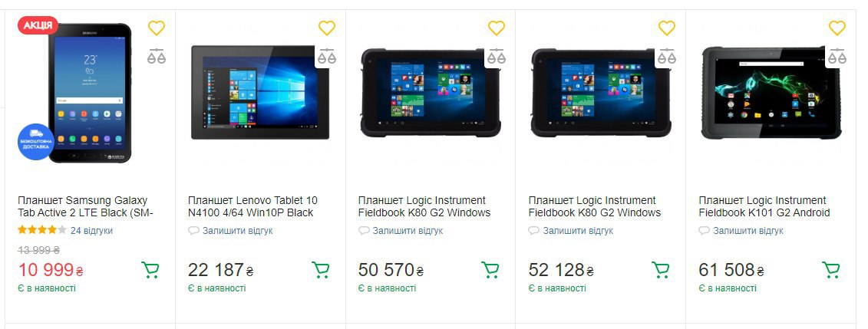868x329 pixels.
Task: Open Samsung Galaxy Tab Active 2 LTE link
Action: 84,206
